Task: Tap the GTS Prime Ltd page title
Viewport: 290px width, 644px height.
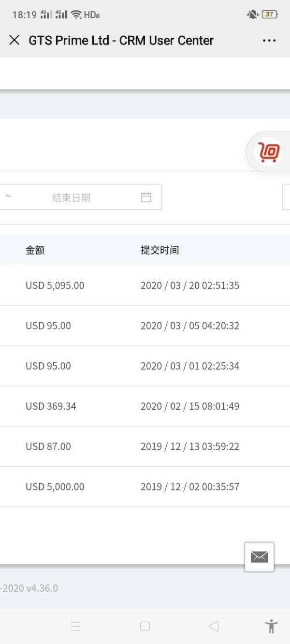Action: click(x=121, y=41)
